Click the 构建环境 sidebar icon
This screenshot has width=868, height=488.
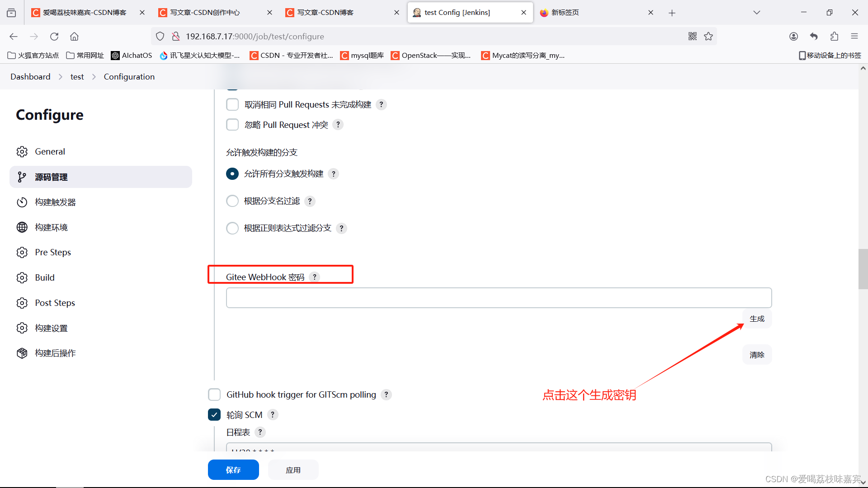(21, 227)
